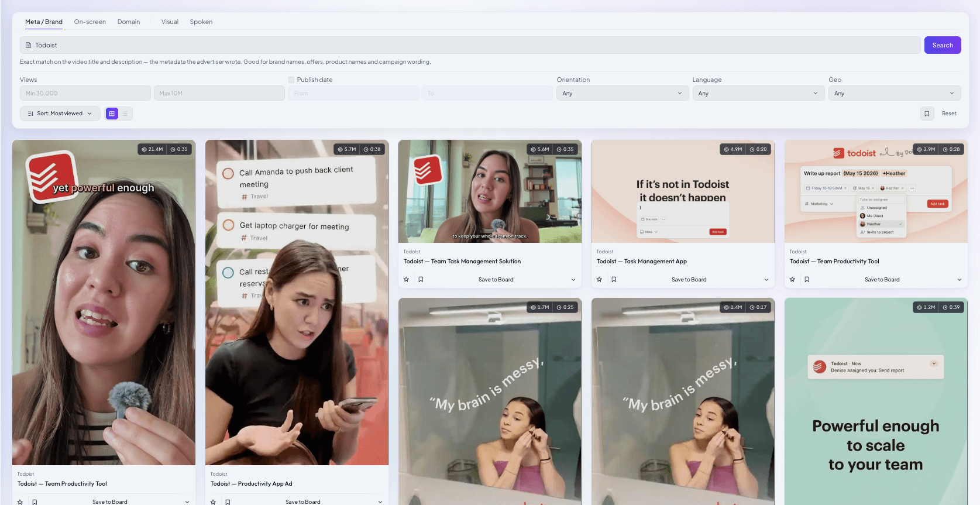Star the Team Task Management Solution video
This screenshot has width=980, height=505.
(406, 280)
